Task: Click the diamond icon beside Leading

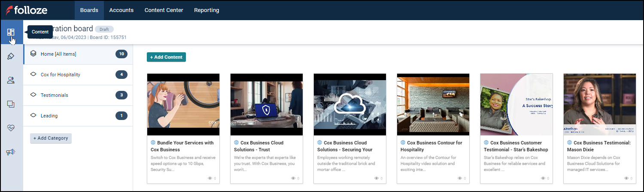Action: pos(33,115)
